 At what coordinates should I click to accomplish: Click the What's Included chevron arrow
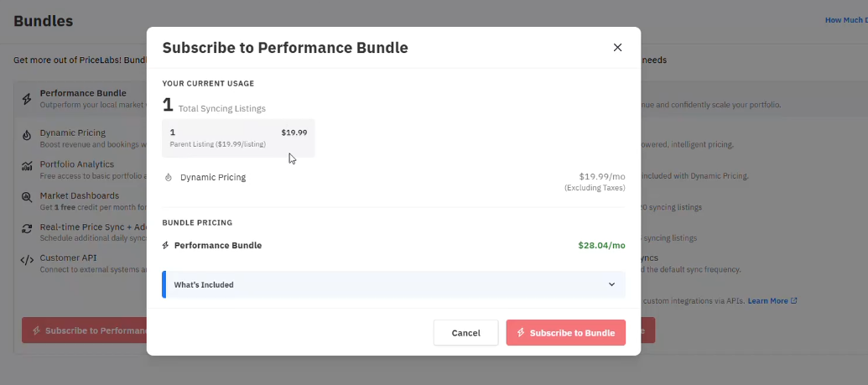pyautogui.click(x=611, y=284)
